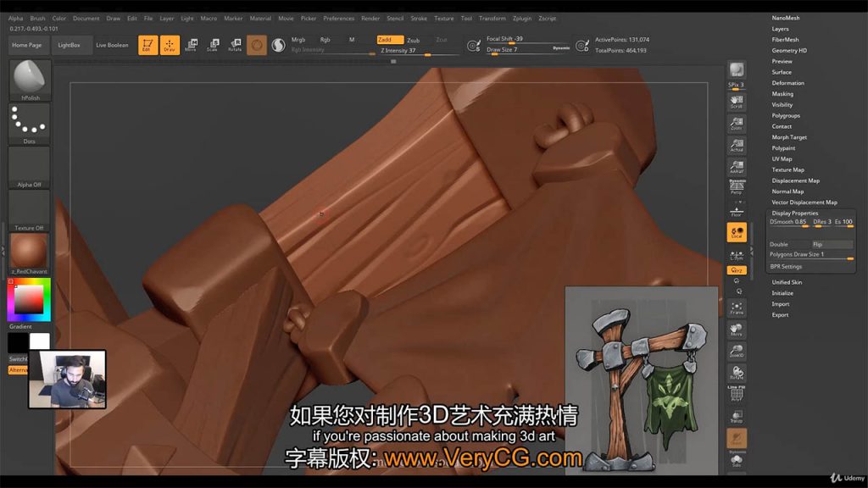This screenshot has width=868, height=488.
Task: Toggle Double display property
Action: pyautogui.click(x=789, y=244)
